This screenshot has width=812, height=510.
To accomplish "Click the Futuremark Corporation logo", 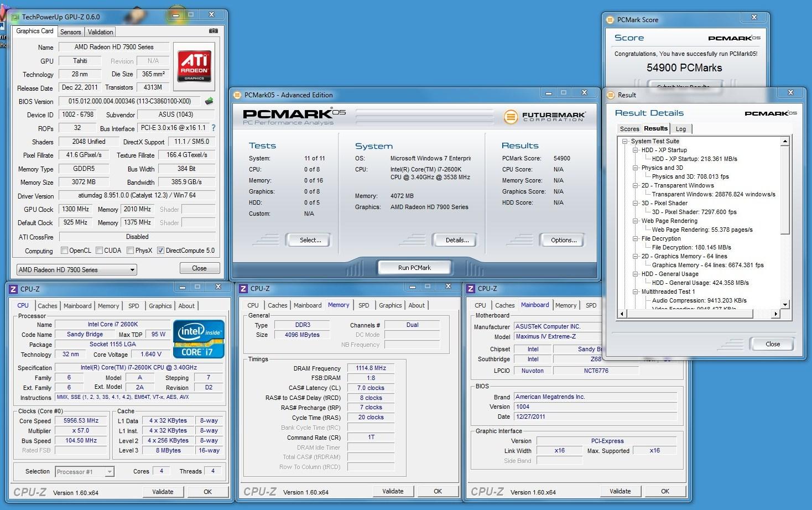I will [544, 117].
